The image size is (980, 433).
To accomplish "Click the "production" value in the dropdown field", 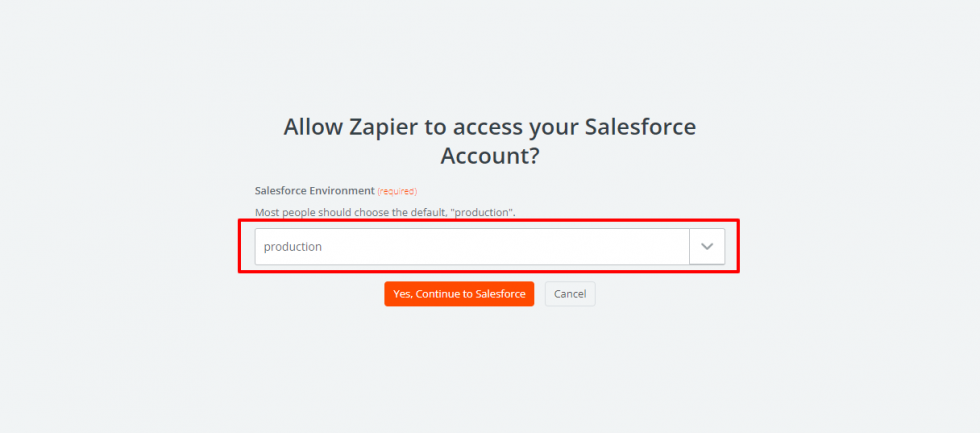I will click(293, 247).
